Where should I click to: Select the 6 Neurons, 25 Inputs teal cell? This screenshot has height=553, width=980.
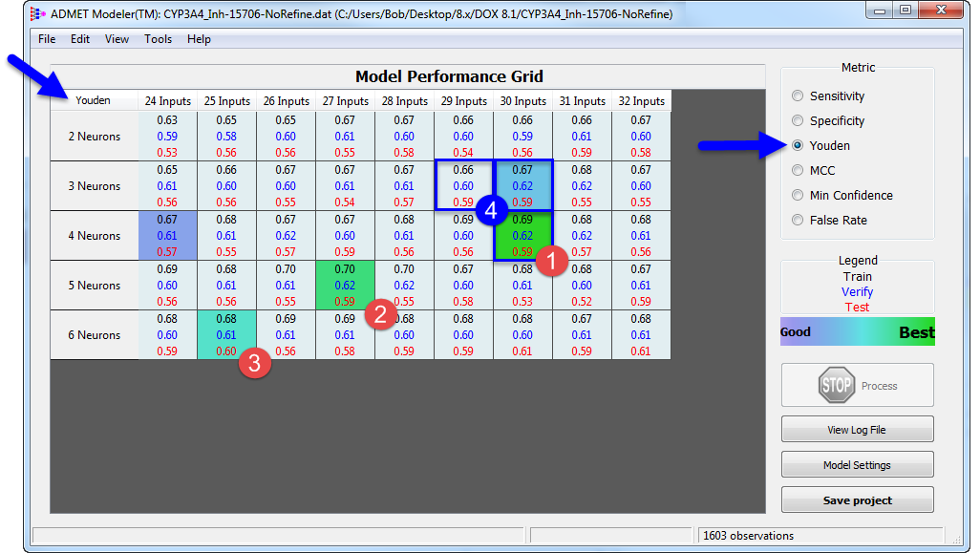coord(226,335)
